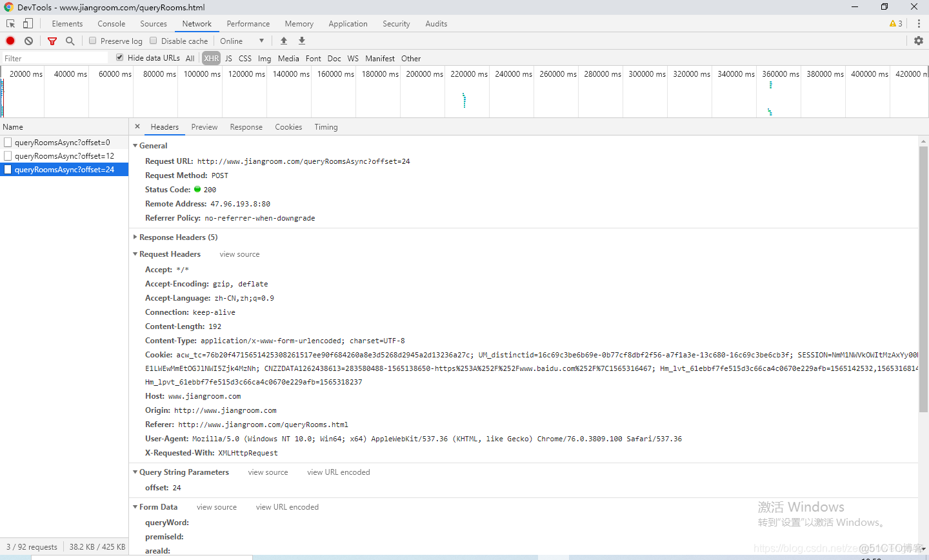Viewport: 929px width, 560px height.
Task: Select the Media resource type filter
Action: tap(288, 58)
